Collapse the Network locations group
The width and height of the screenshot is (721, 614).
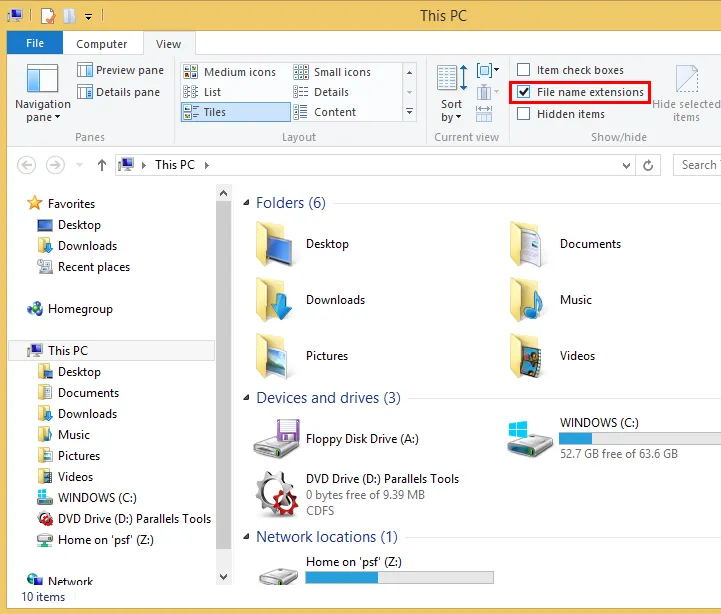[246, 536]
